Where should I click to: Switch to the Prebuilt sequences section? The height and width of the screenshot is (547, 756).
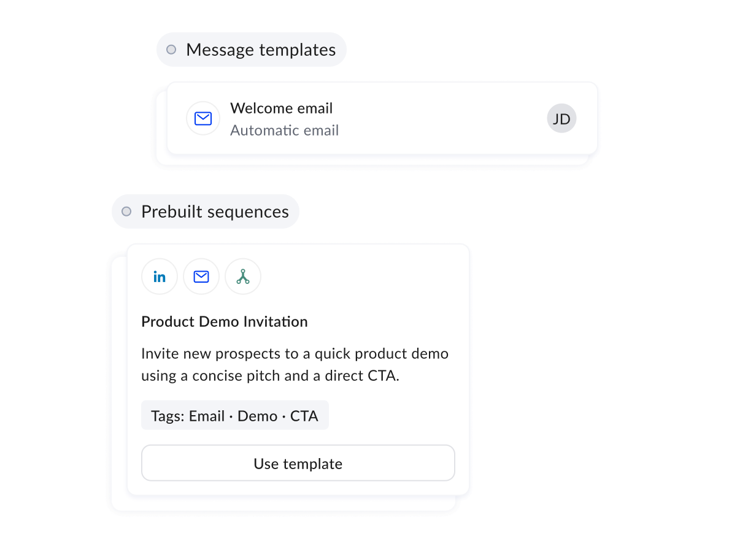click(x=205, y=211)
